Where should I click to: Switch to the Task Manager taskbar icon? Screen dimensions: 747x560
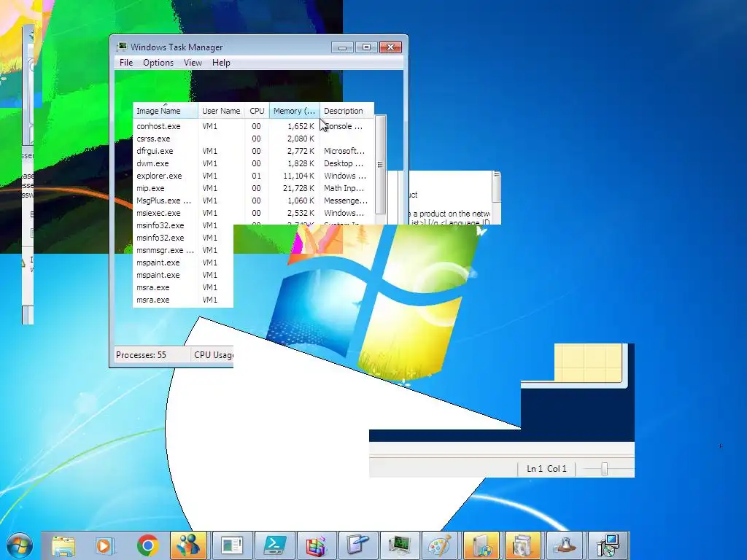pyautogui.click(x=400, y=545)
